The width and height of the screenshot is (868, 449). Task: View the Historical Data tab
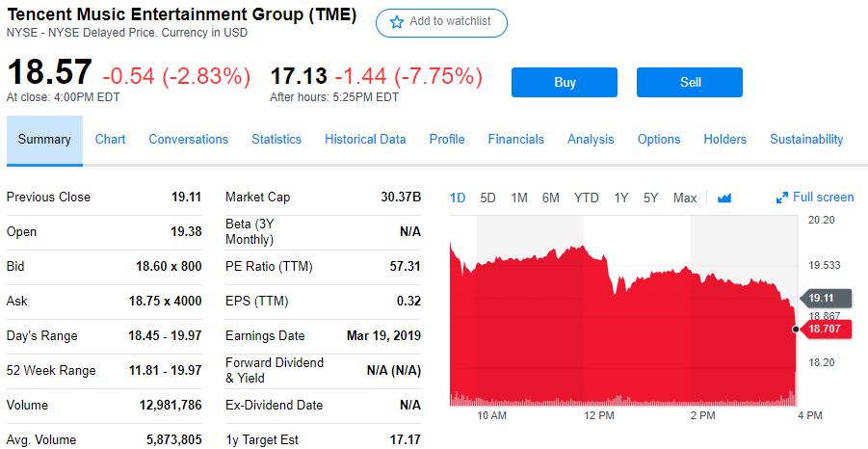click(365, 140)
